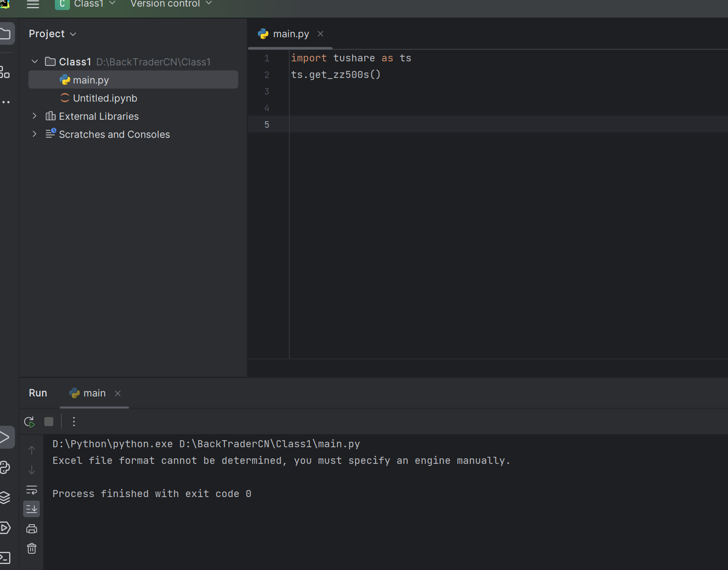Open the Python Console sidebar icon

coord(5,467)
